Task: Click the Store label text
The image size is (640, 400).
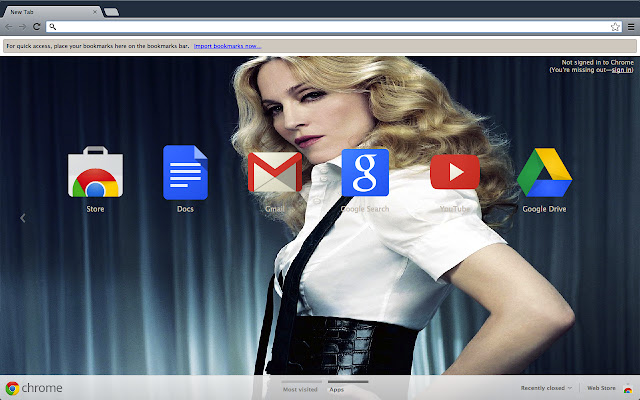Action: pyautogui.click(x=95, y=209)
